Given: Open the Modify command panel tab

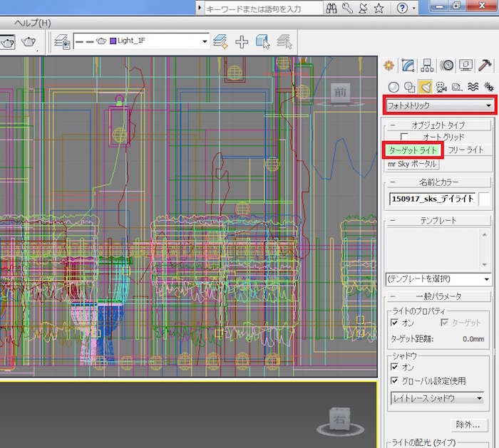Looking at the screenshot, I should click(x=408, y=66).
